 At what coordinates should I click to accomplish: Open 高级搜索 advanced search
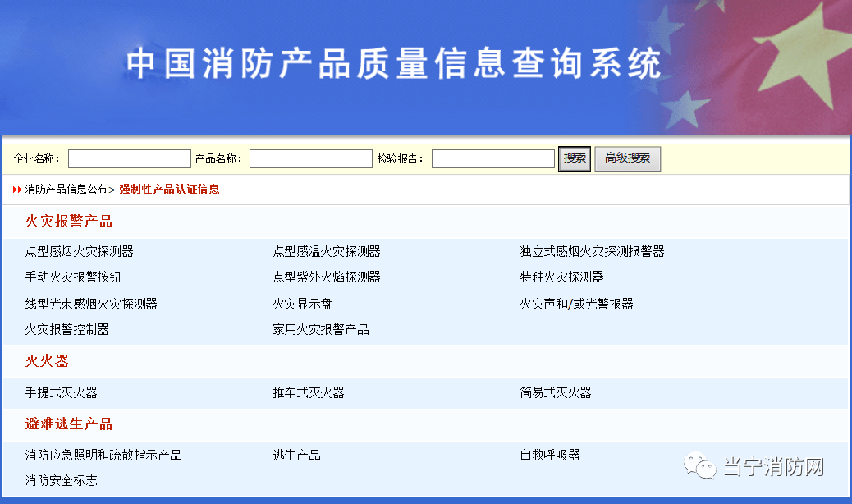[628, 158]
